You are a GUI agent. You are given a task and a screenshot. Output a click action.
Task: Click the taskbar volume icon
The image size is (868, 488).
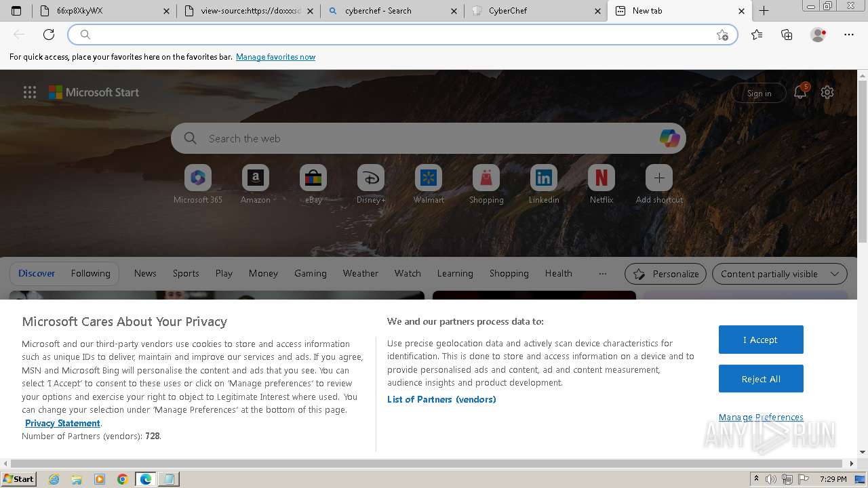click(771, 479)
